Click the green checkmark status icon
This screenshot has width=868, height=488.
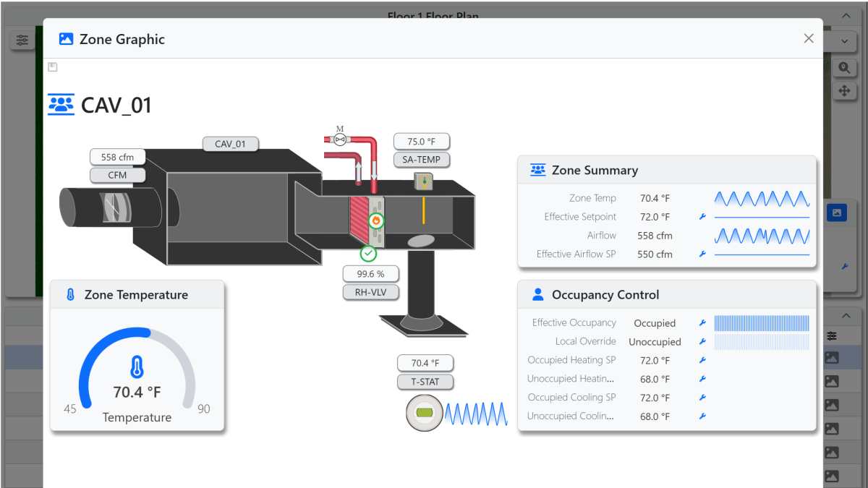[369, 253]
